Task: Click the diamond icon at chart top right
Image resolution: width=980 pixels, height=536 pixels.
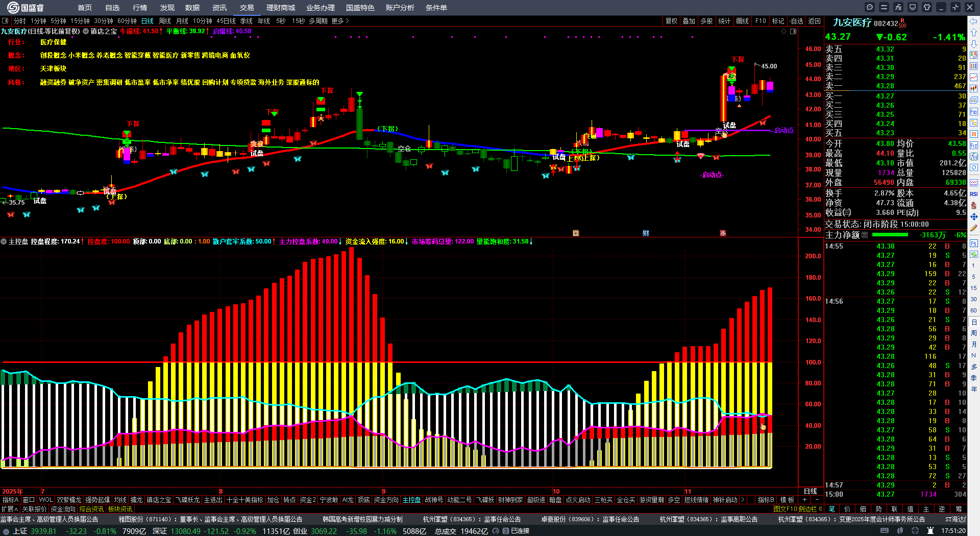Action: 784,32
